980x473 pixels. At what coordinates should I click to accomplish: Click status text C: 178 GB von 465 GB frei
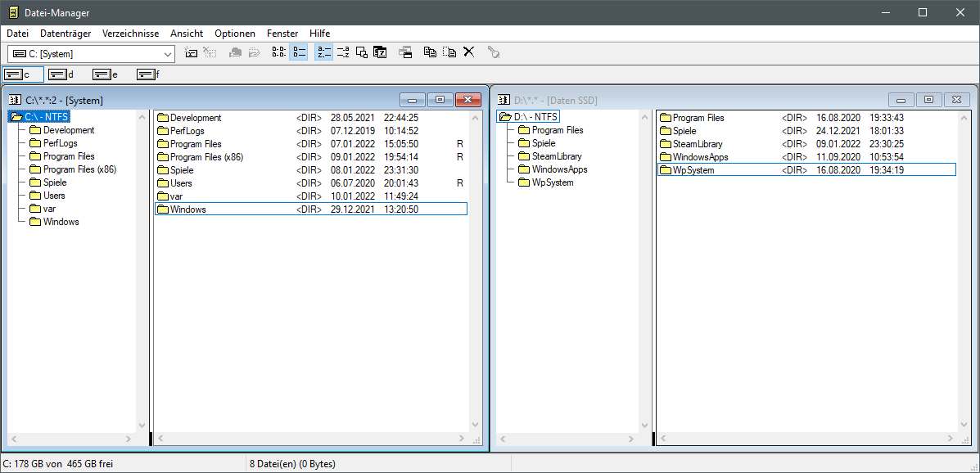(x=58, y=464)
